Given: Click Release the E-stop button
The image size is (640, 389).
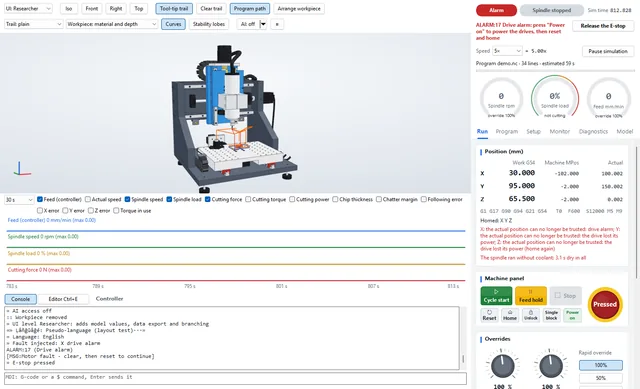Looking at the screenshot, I should [x=603, y=26].
